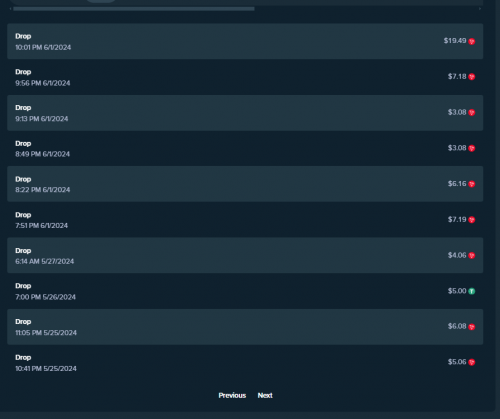Click the $7.18 amount
This screenshot has width=500, height=419.
(x=457, y=76)
